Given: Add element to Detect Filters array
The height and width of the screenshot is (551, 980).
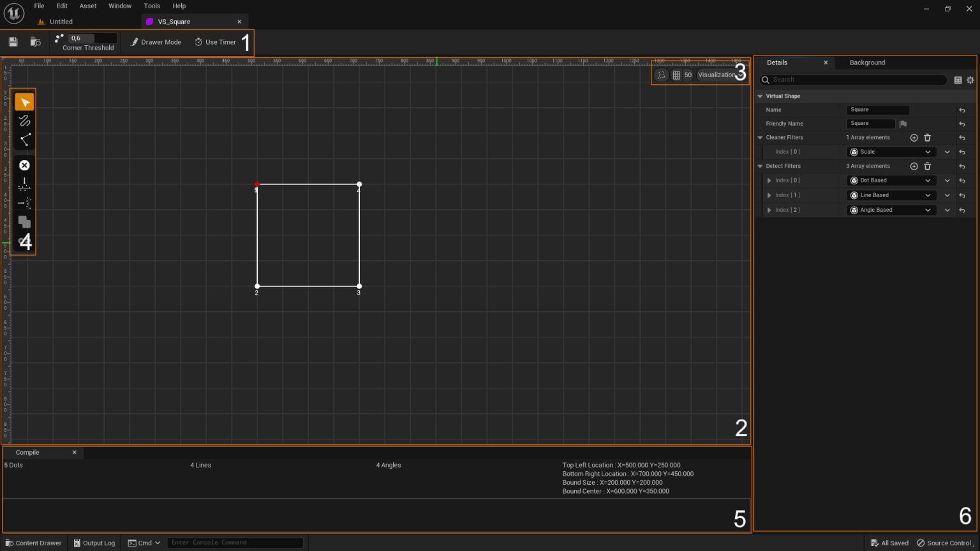Looking at the screenshot, I should click(914, 166).
